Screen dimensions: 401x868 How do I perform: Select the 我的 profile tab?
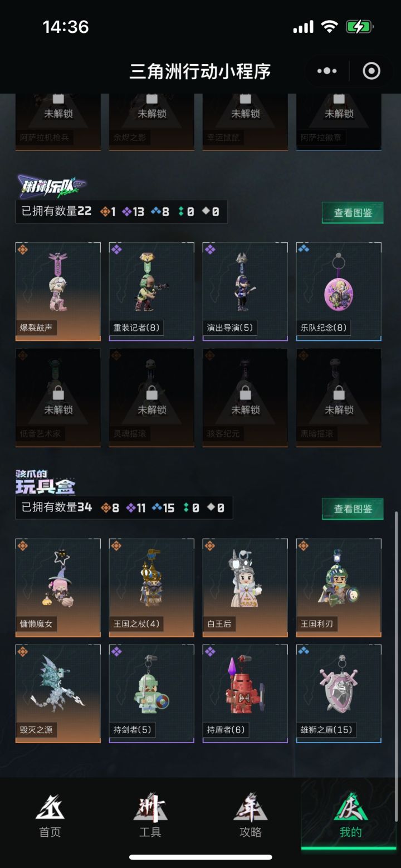351,816
